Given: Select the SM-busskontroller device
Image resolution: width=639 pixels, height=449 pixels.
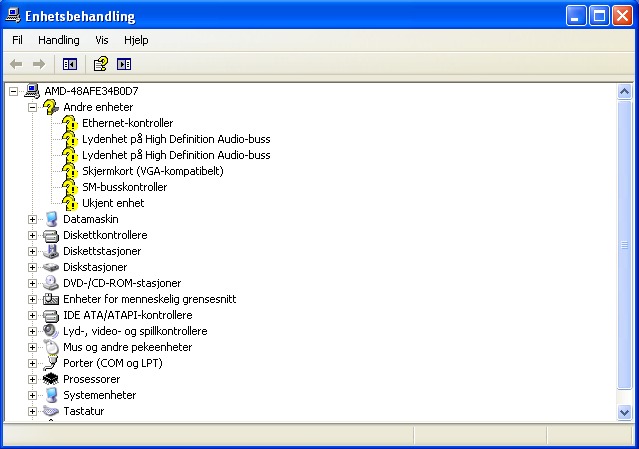Looking at the screenshot, I should coord(125,187).
